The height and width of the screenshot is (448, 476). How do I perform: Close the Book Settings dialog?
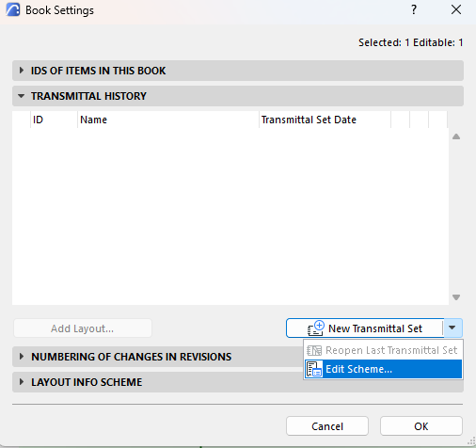pos(456,9)
